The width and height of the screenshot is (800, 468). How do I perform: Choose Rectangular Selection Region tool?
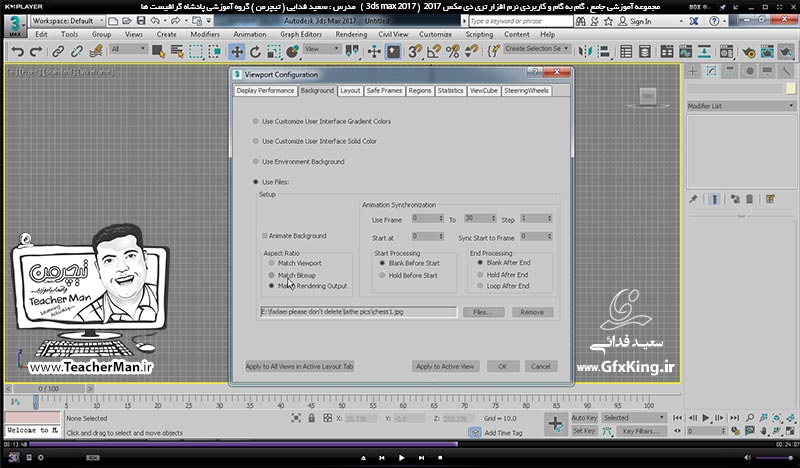[196, 52]
